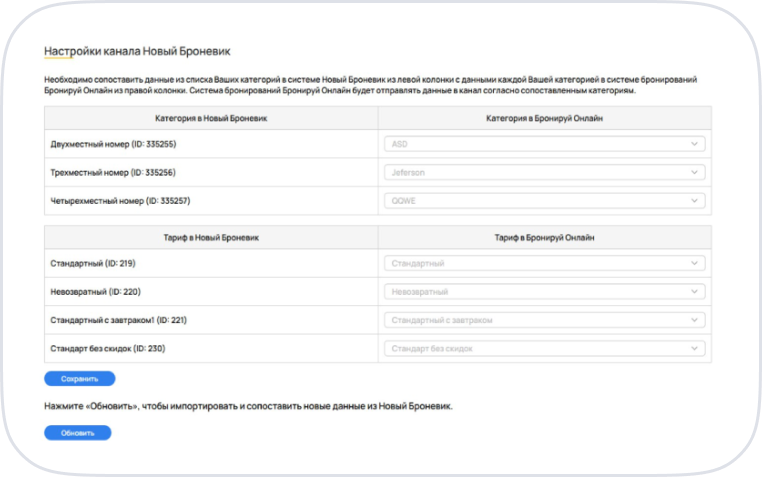Click the Категория в Новый Броневик column header

[x=211, y=118]
